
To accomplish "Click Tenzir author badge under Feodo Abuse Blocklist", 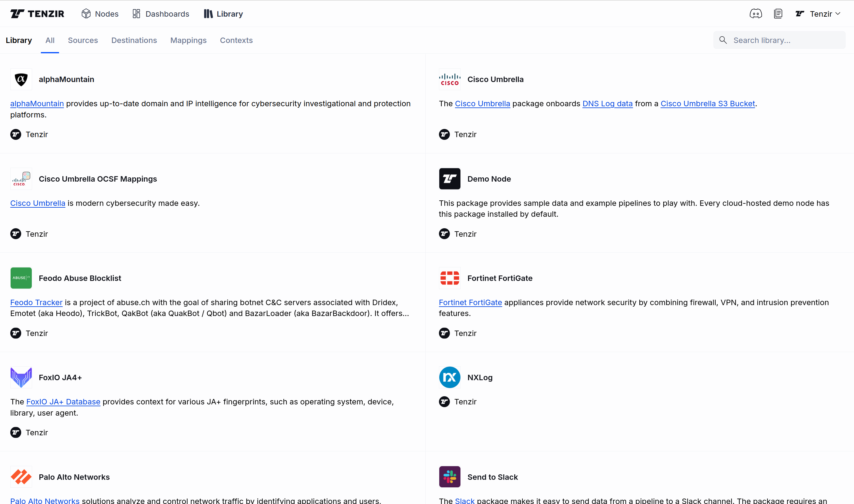I will pyautogui.click(x=29, y=333).
